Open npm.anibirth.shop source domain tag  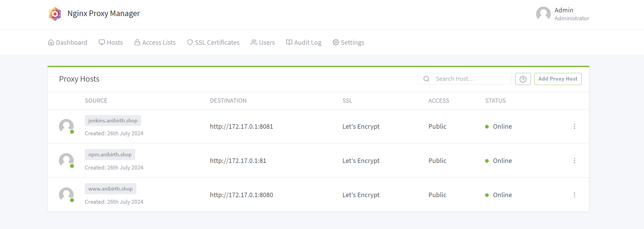[x=110, y=155]
